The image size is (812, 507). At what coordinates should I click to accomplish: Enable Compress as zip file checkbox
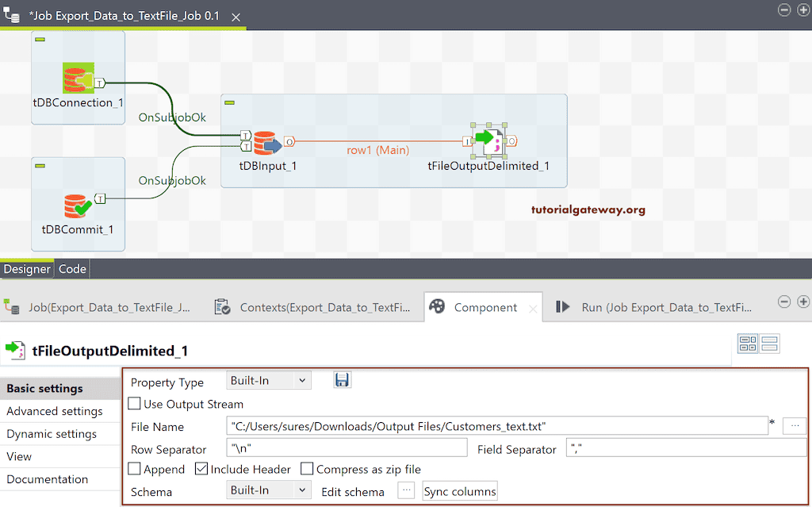307,469
